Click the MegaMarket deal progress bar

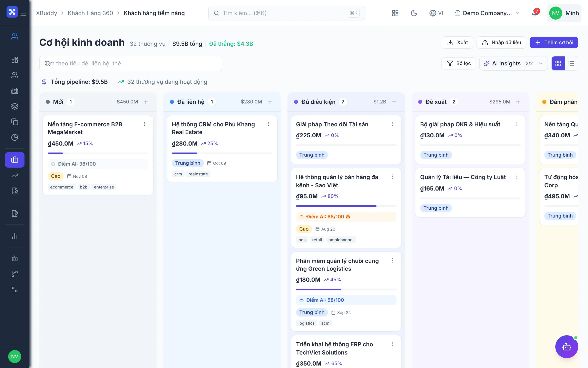[98, 153]
